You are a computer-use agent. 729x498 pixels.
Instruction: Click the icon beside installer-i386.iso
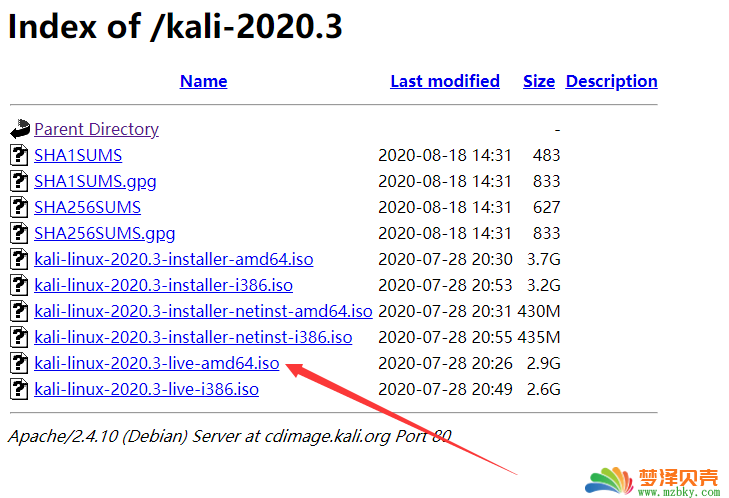point(19,286)
